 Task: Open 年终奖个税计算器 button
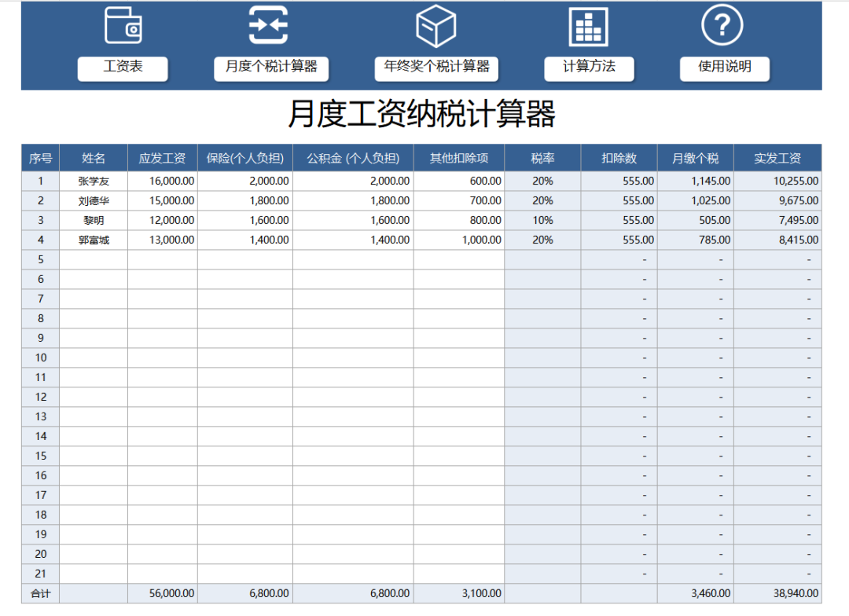pyautogui.click(x=436, y=68)
